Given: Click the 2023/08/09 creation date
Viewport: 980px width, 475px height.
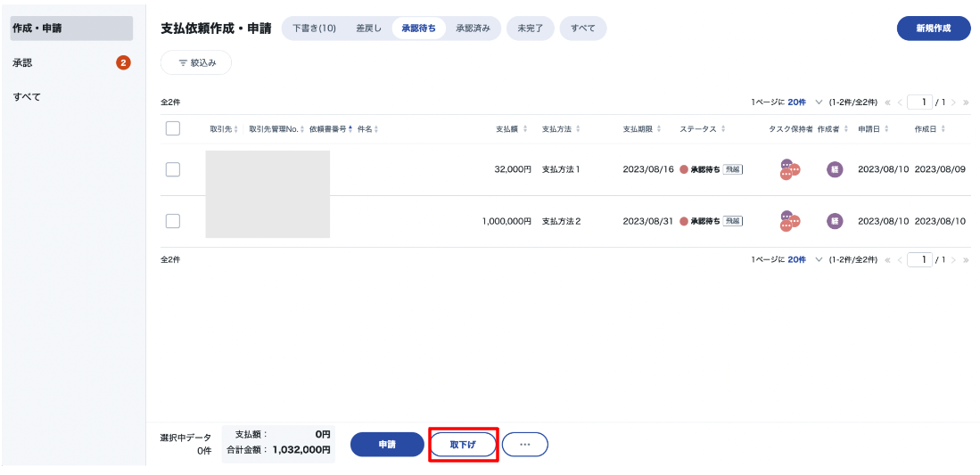Looking at the screenshot, I should [x=940, y=169].
